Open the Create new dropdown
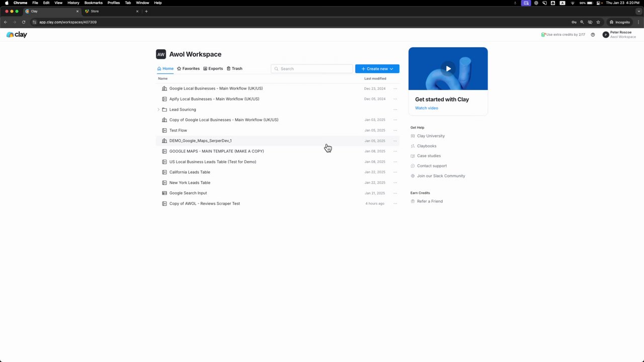Screen dimensions: 644x362 377,69
